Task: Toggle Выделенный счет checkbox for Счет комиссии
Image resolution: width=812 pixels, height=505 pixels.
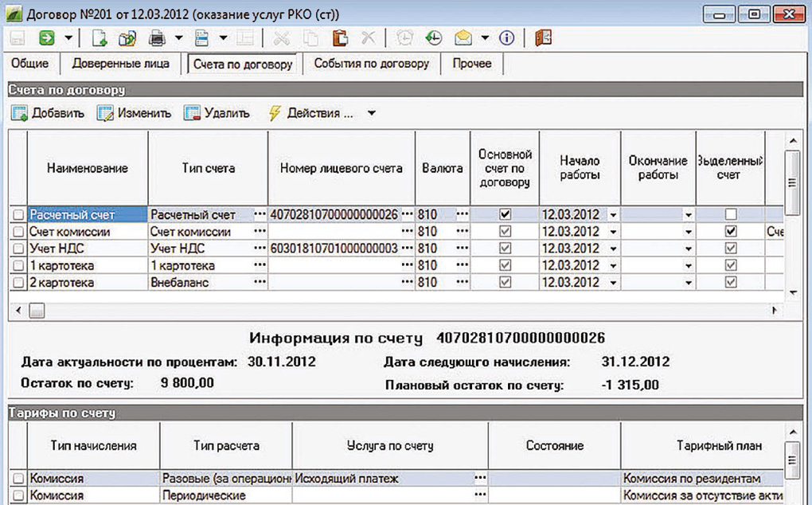Action: (731, 232)
